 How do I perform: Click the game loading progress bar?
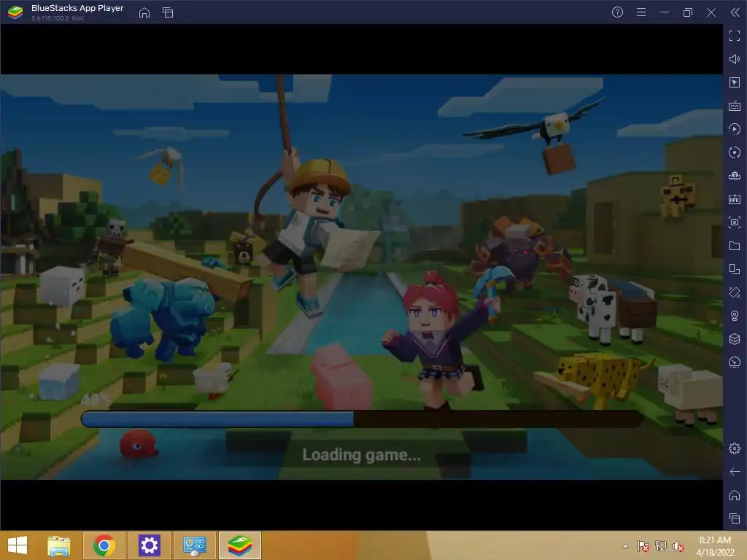coord(362,419)
